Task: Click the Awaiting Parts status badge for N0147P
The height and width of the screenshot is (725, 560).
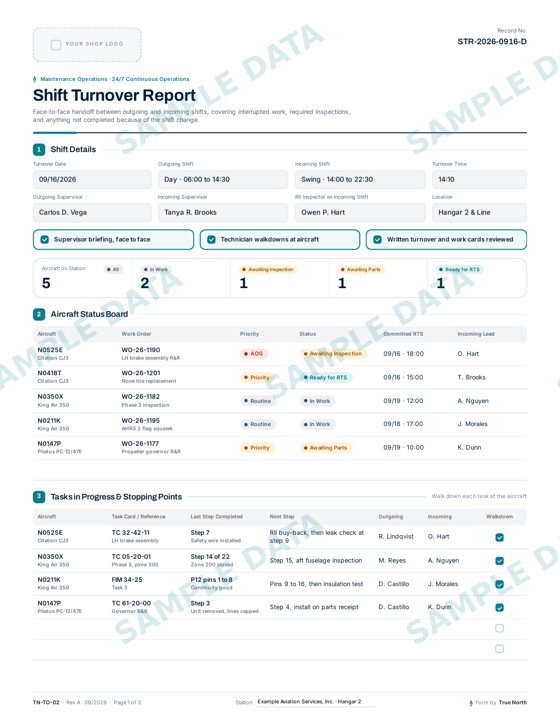Action: [325, 448]
